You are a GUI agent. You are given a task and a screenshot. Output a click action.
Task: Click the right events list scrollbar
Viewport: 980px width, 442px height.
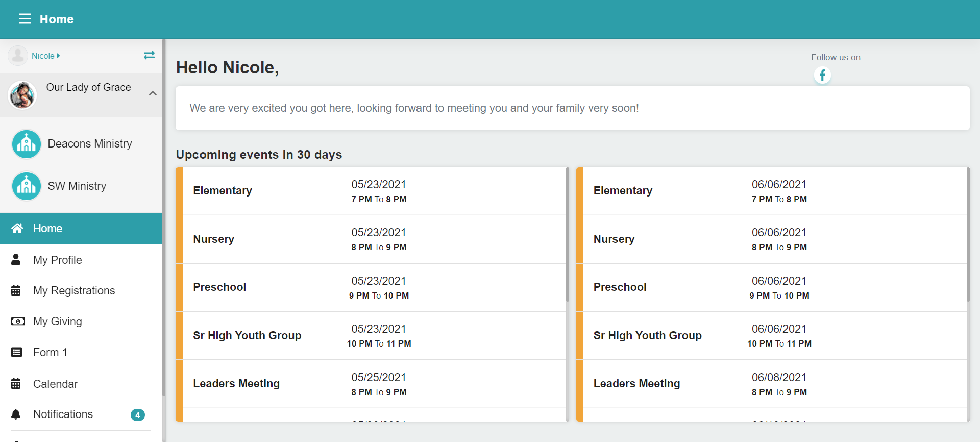pos(968,235)
